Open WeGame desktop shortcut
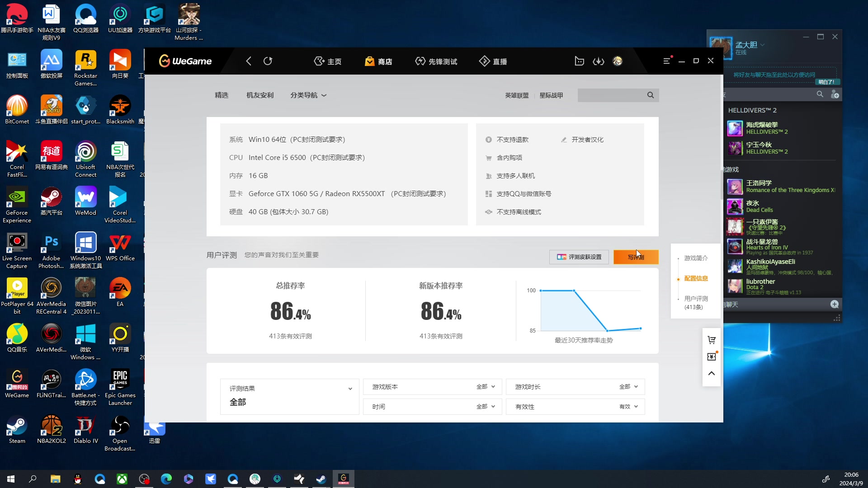Viewport: 868px width, 488px height. (x=17, y=384)
